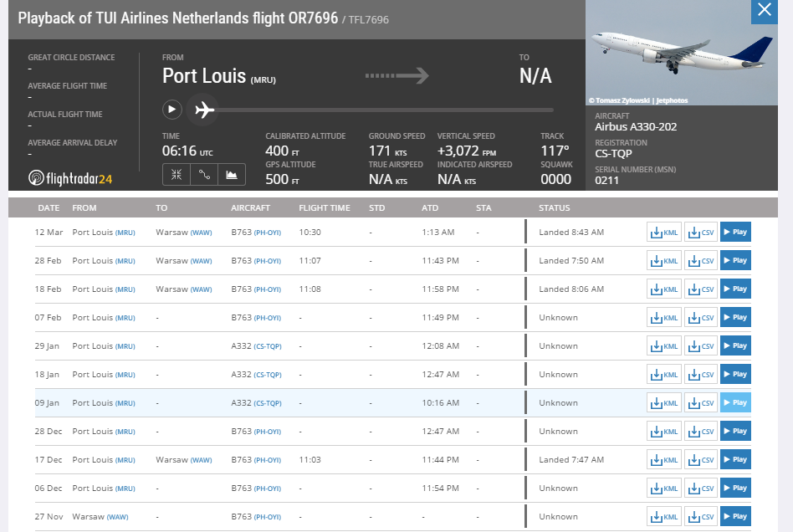Close the playback panel with X
793x532 pixels.
765,10
